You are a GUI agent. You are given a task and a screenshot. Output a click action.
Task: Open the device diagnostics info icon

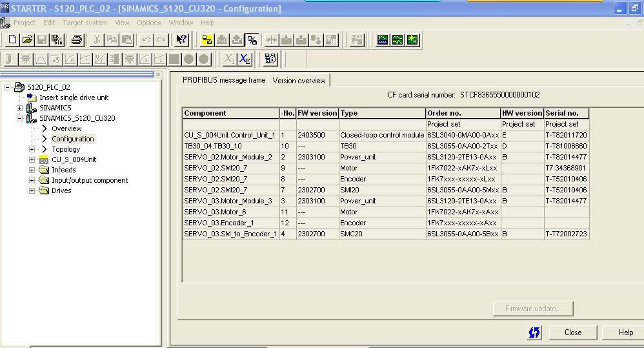tap(270, 59)
